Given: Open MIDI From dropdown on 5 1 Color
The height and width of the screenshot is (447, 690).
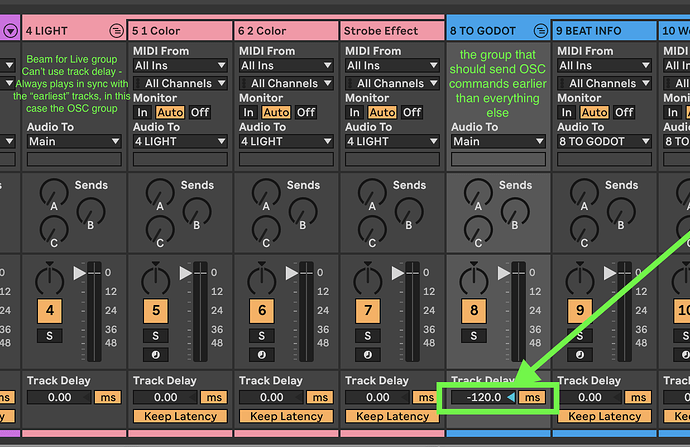Looking at the screenshot, I should pyautogui.click(x=179, y=66).
